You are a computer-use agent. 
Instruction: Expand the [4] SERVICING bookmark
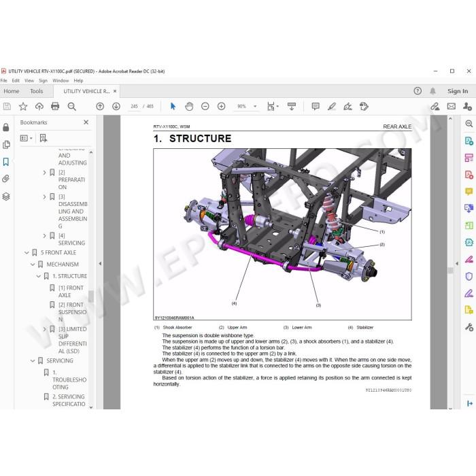coord(44,235)
